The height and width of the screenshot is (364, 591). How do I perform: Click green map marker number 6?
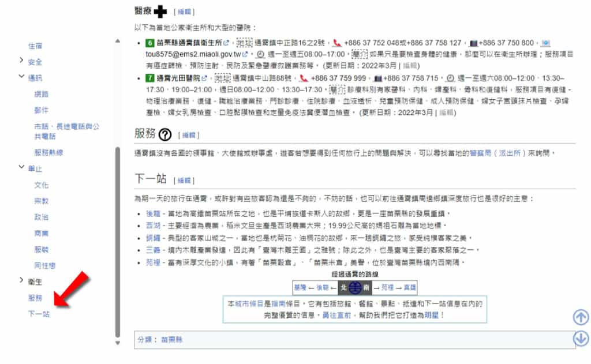coord(150,43)
